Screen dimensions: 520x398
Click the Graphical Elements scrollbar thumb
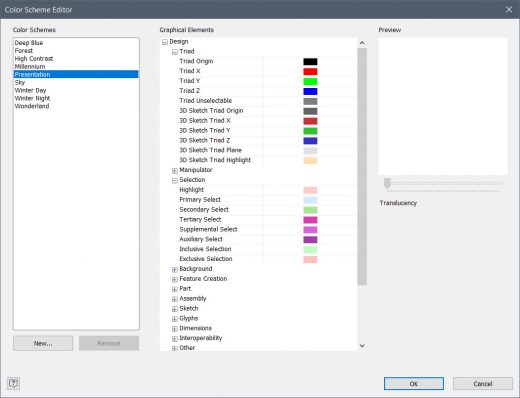pyautogui.click(x=362, y=167)
